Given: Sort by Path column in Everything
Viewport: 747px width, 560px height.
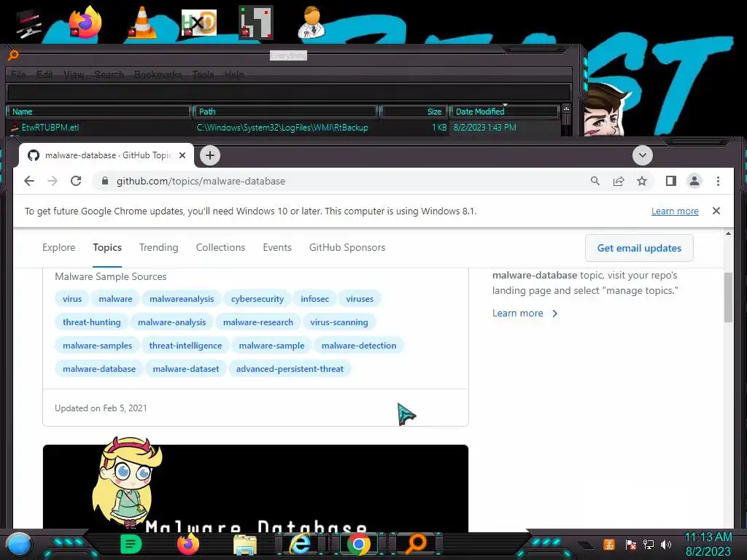Looking at the screenshot, I should 286,112.
